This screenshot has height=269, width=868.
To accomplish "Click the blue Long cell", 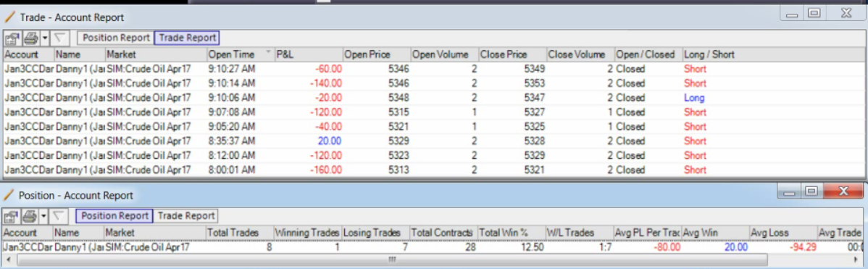I will 694,97.
